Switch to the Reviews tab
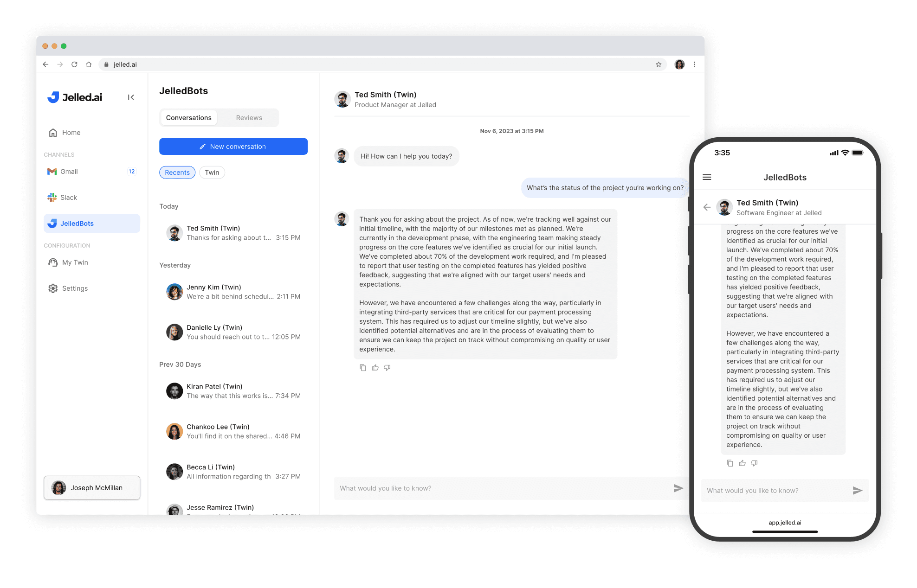Image resolution: width=917 pixels, height=588 pixels. click(249, 118)
